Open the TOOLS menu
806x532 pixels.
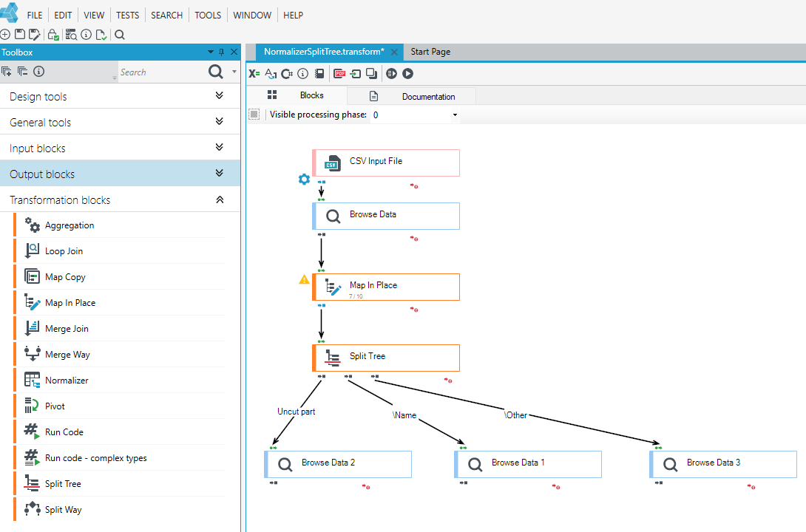click(x=208, y=16)
